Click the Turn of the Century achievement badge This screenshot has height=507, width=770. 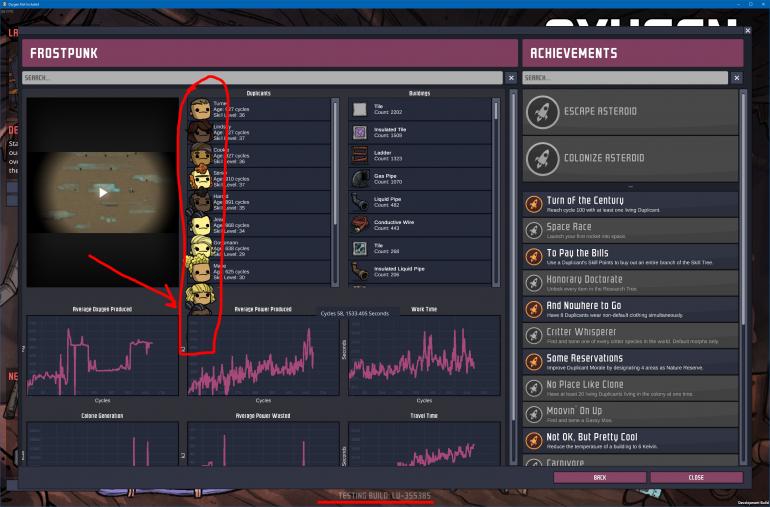coord(533,204)
